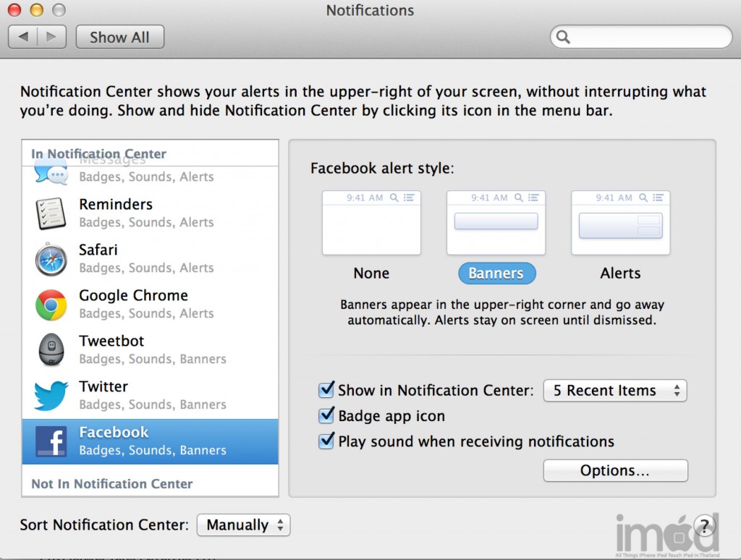741x560 pixels.
Task: Open the Sort Notification Center Manually dropdown
Action: tap(243, 525)
